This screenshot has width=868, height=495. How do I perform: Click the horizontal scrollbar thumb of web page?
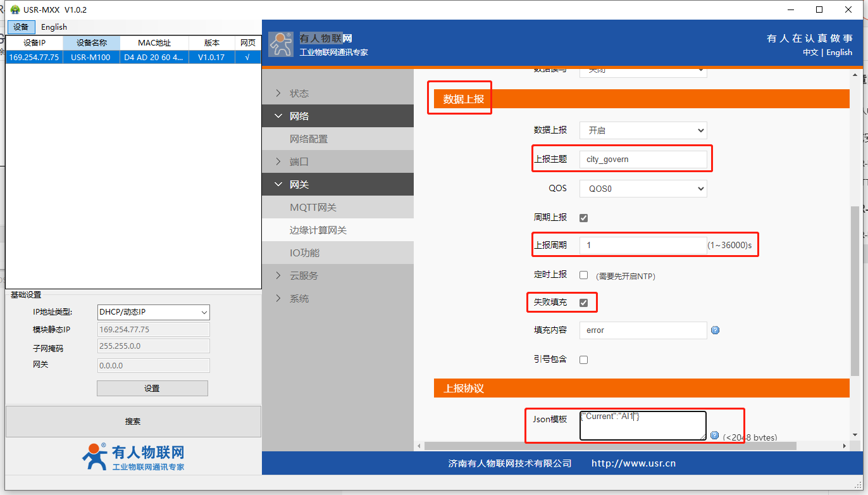[611, 446]
